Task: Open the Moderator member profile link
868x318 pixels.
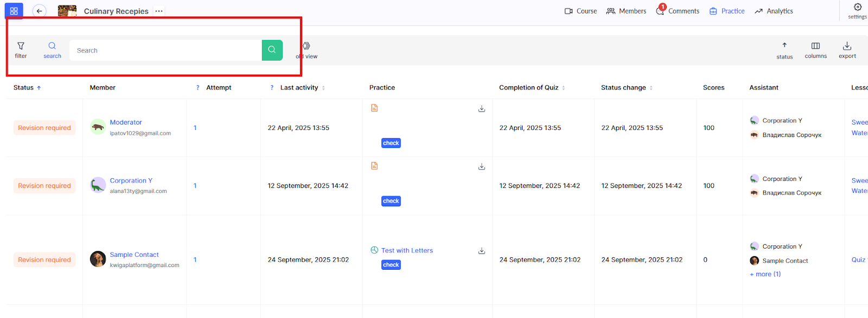Action: click(126, 122)
